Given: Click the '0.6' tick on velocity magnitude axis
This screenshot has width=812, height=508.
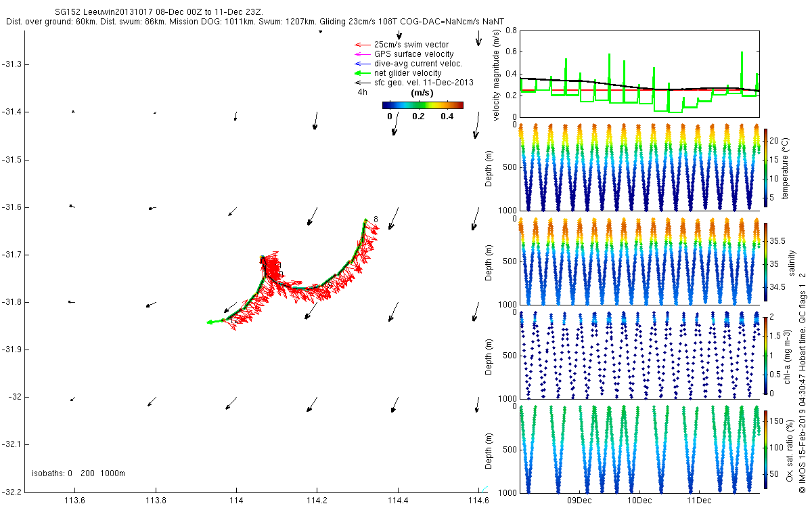Looking at the screenshot, I should coord(510,52).
